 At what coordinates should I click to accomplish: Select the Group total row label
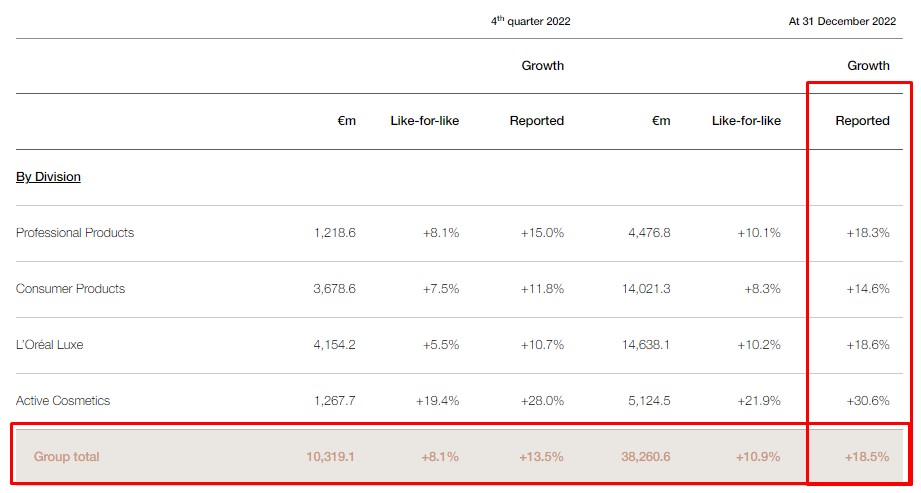(x=67, y=457)
